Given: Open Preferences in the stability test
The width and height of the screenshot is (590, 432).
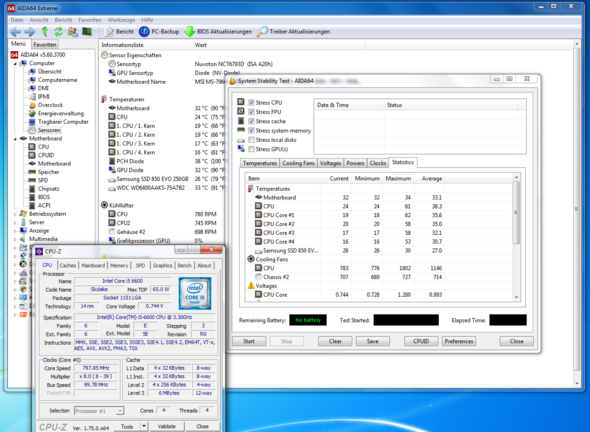Looking at the screenshot, I should [x=459, y=341].
